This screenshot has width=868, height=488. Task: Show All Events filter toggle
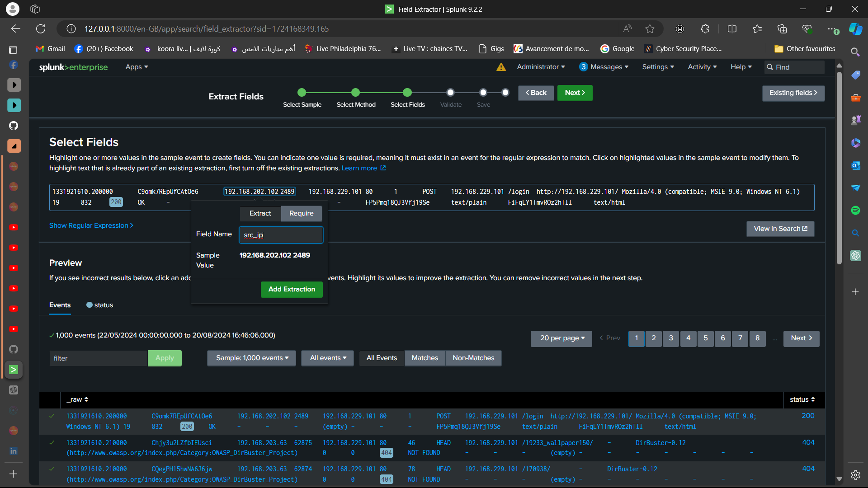click(382, 358)
